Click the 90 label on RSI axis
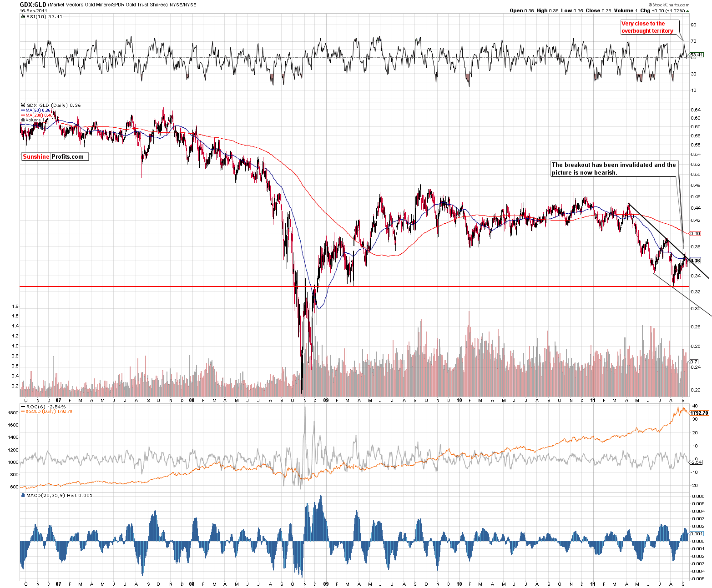The width and height of the screenshot is (712, 588). click(693, 25)
